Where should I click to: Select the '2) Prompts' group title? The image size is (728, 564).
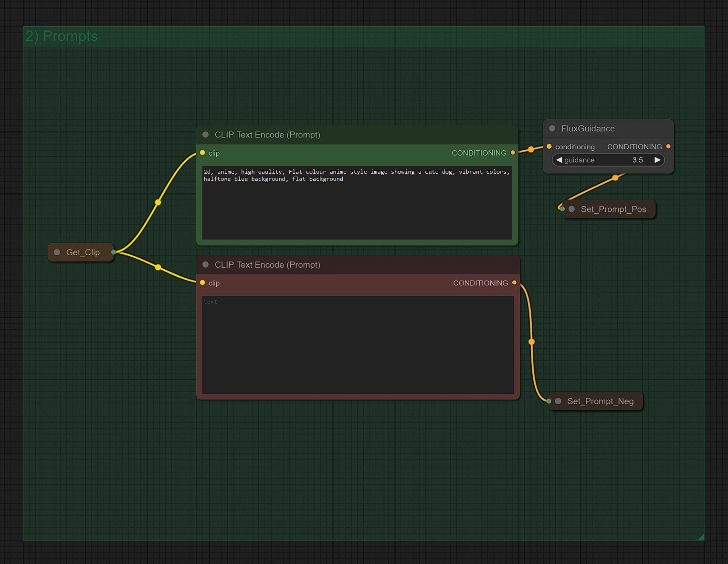(61, 36)
